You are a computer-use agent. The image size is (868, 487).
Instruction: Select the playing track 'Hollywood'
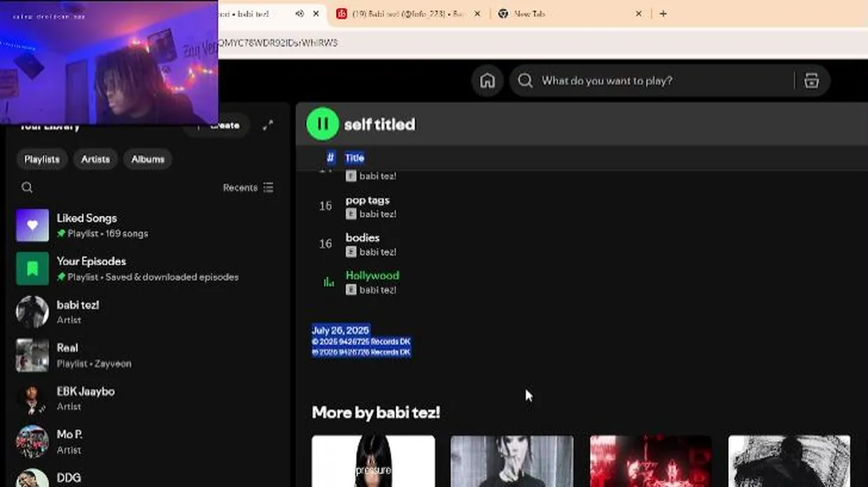372,275
